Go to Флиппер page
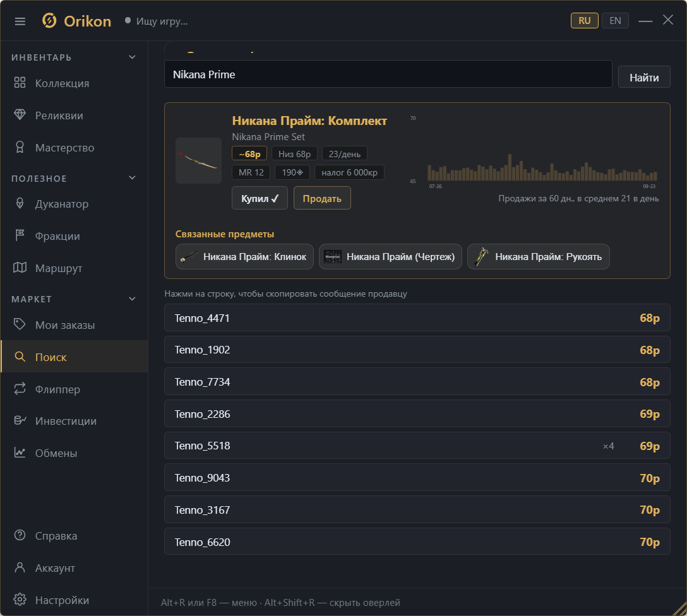The height and width of the screenshot is (616, 687). 75,389
